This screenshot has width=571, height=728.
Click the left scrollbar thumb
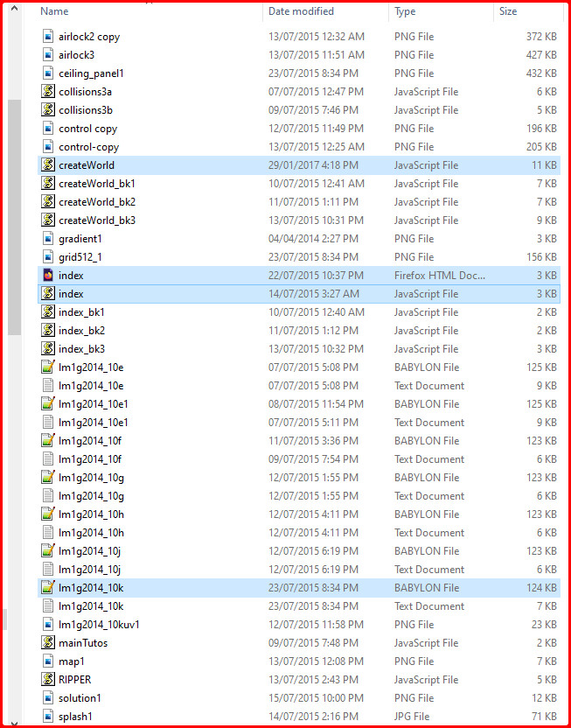(14, 217)
